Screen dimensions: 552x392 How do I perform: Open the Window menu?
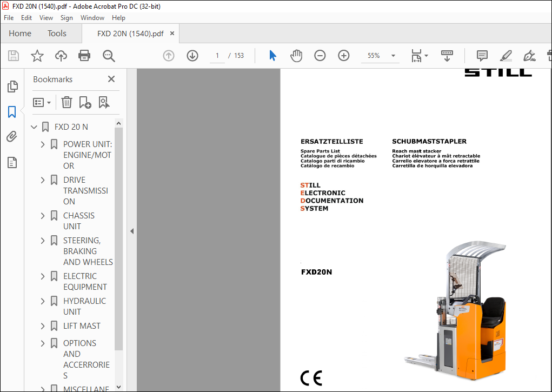[x=92, y=18]
